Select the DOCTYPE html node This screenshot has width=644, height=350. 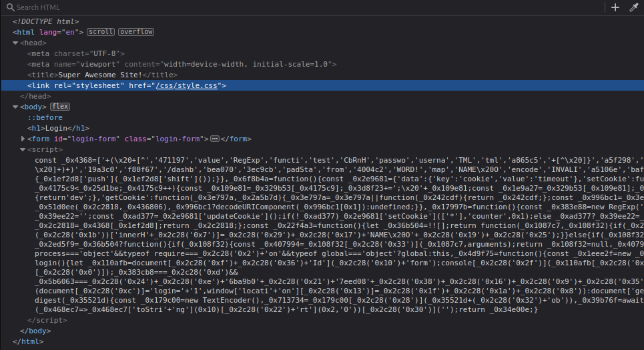click(45, 21)
